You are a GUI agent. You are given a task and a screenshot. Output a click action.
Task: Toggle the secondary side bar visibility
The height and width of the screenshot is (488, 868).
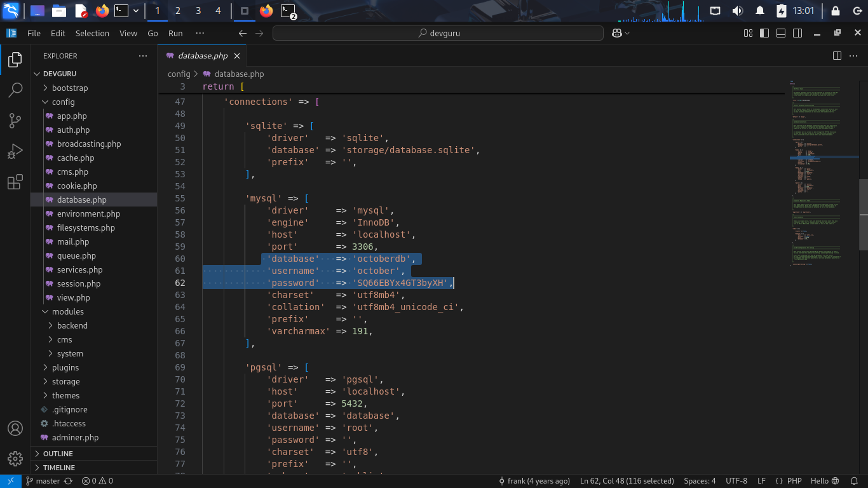[x=797, y=34]
